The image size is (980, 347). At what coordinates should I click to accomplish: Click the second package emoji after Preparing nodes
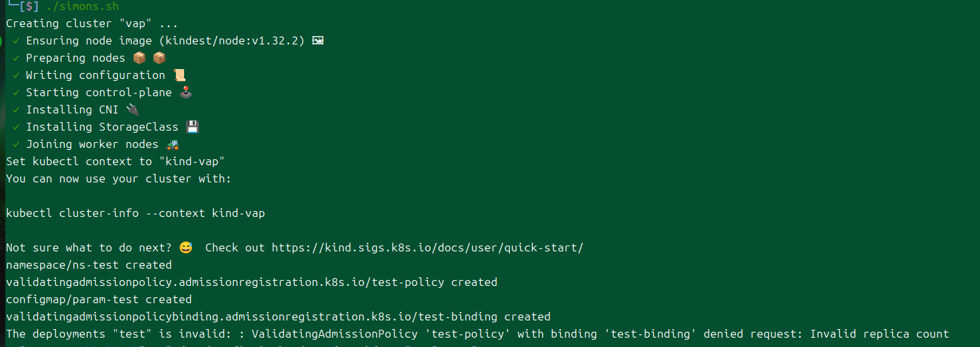pos(159,58)
